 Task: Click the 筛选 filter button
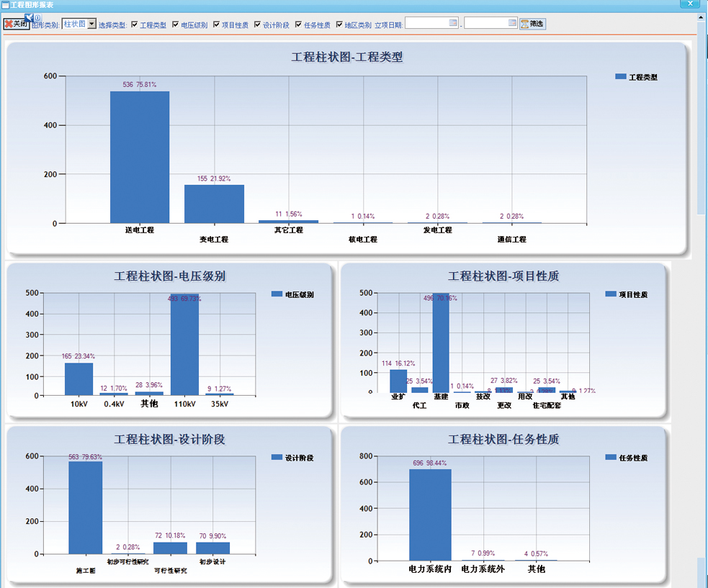[x=533, y=24]
